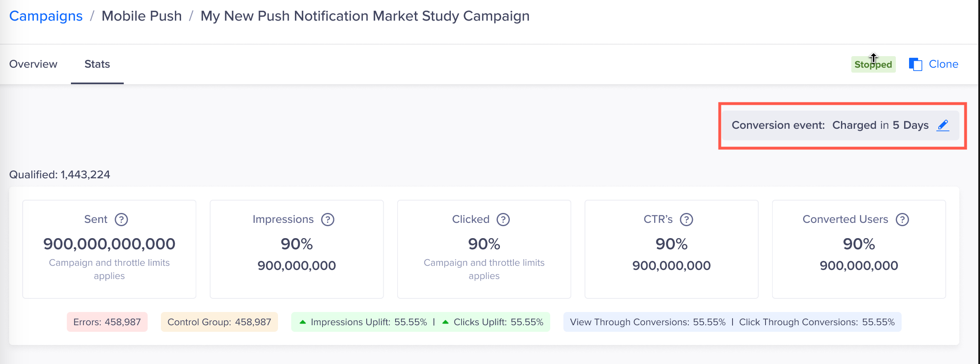This screenshot has width=980, height=364.
Task: Click the Stopped status badge
Action: click(873, 65)
